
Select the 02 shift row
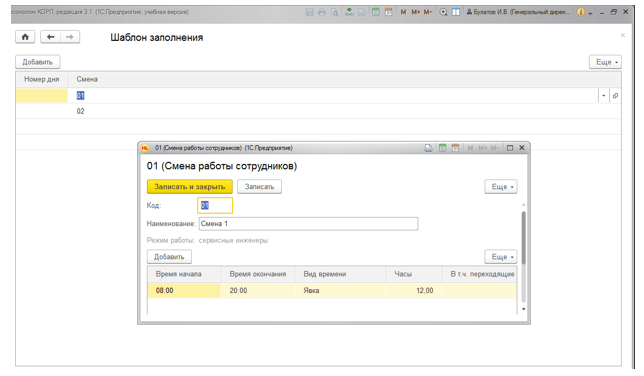[318, 111]
